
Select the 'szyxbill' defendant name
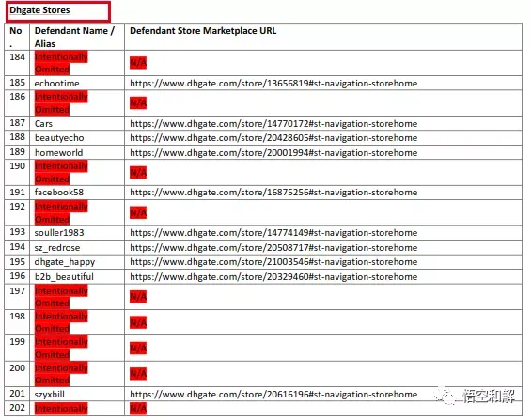click(x=50, y=395)
